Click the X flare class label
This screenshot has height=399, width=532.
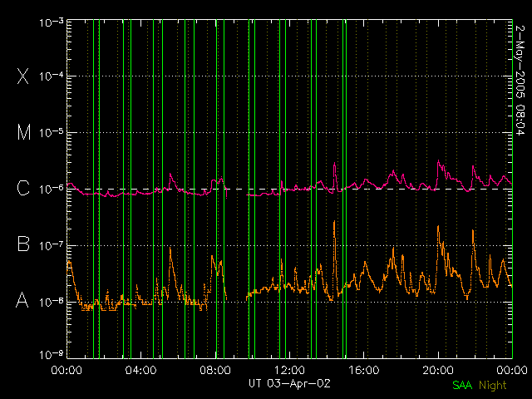tap(23, 76)
